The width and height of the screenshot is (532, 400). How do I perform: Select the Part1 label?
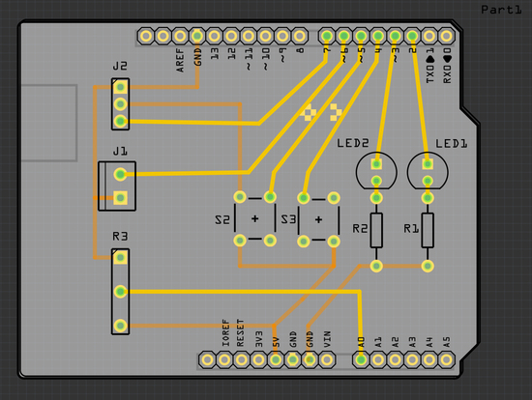tap(501, 10)
